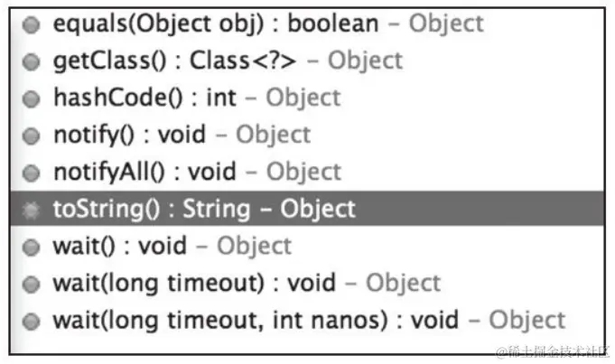Choose getClass() : Class<?> from the list
Image resolution: width=615 pixels, height=364 pixels.
click(307, 61)
